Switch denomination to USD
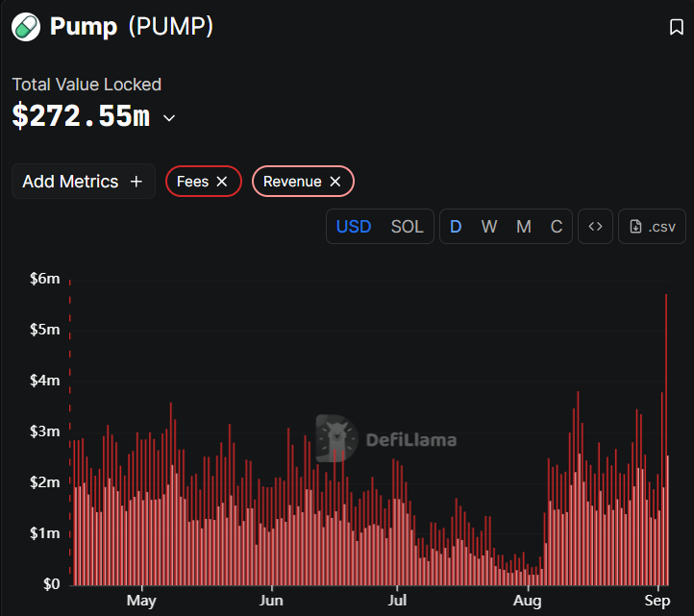 pos(354,227)
